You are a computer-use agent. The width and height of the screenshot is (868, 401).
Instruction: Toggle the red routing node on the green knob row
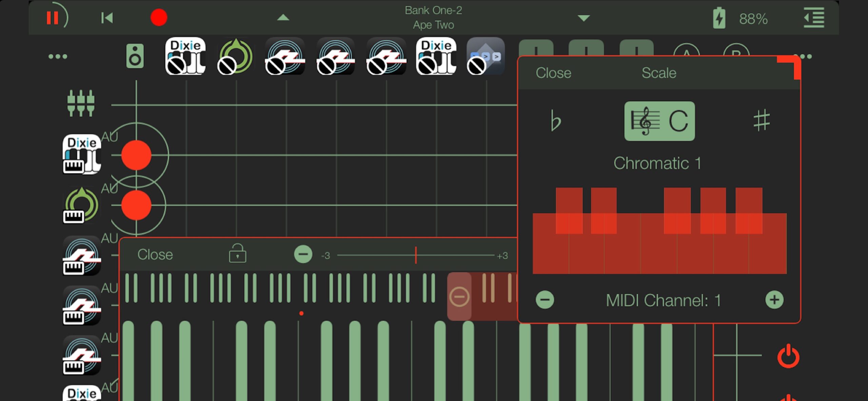tap(136, 205)
